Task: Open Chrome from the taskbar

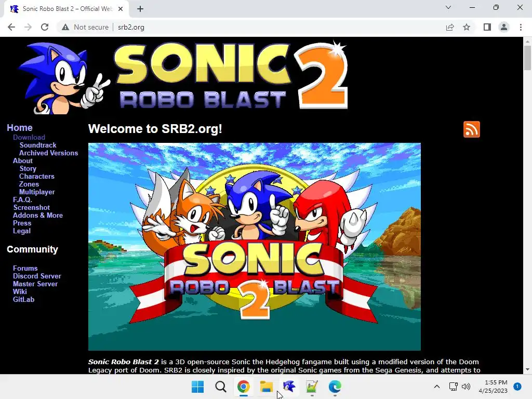Action: click(x=243, y=387)
